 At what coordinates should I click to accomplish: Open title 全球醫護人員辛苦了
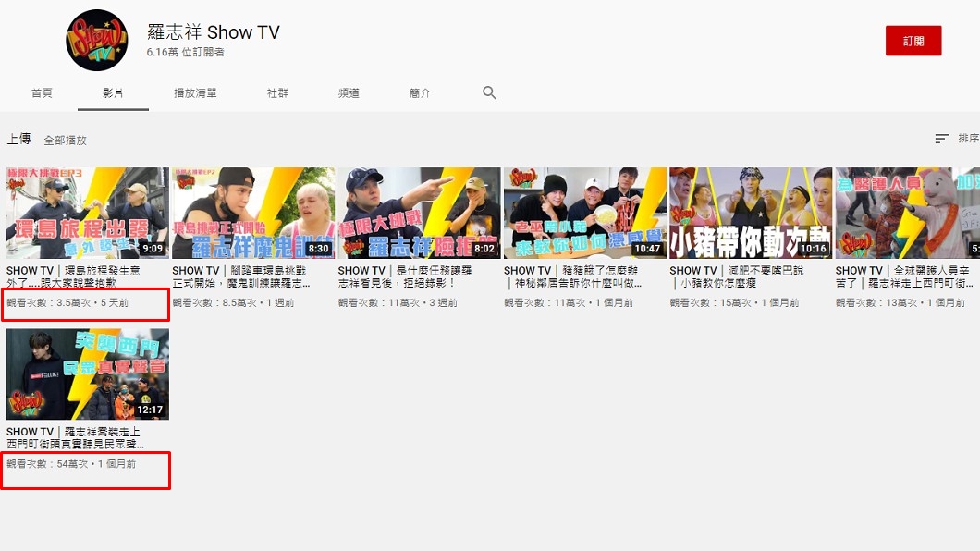click(x=904, y=276)
